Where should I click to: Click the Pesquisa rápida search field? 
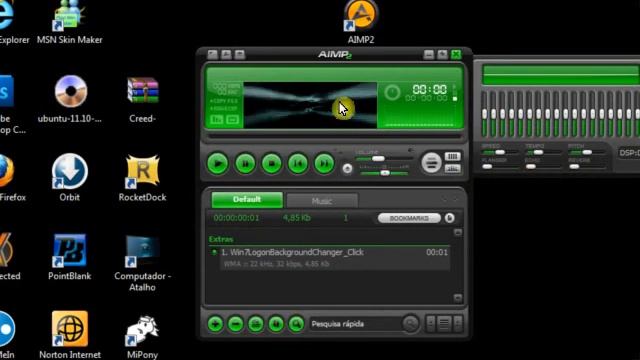[x=355, y=324]
